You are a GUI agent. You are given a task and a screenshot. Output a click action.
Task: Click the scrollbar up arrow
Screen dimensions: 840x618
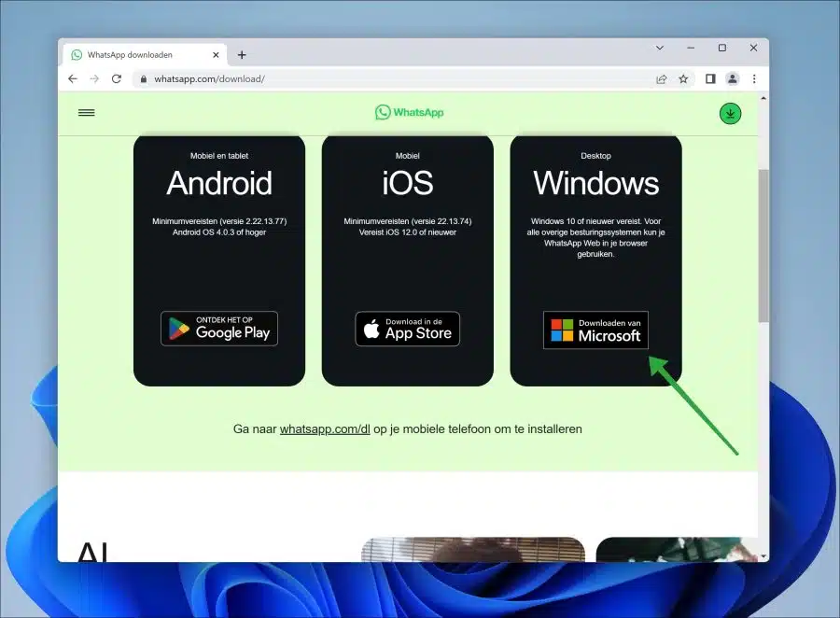(763, 98)
